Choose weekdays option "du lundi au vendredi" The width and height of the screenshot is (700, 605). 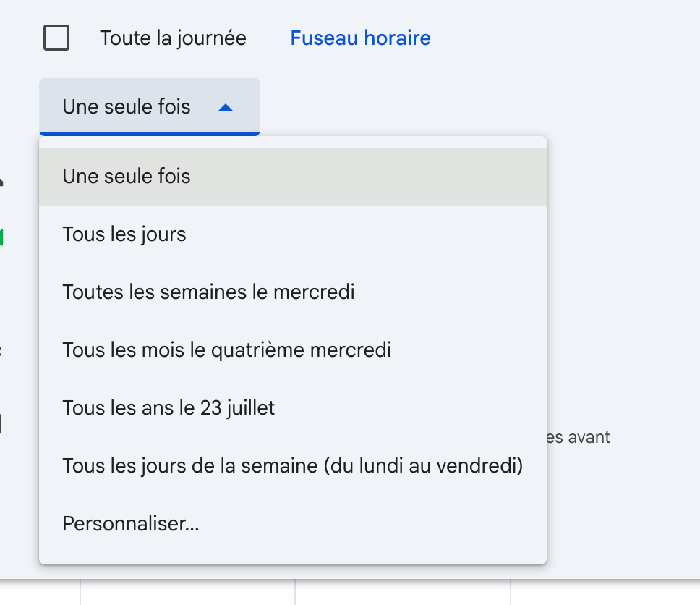coord(292,466)
